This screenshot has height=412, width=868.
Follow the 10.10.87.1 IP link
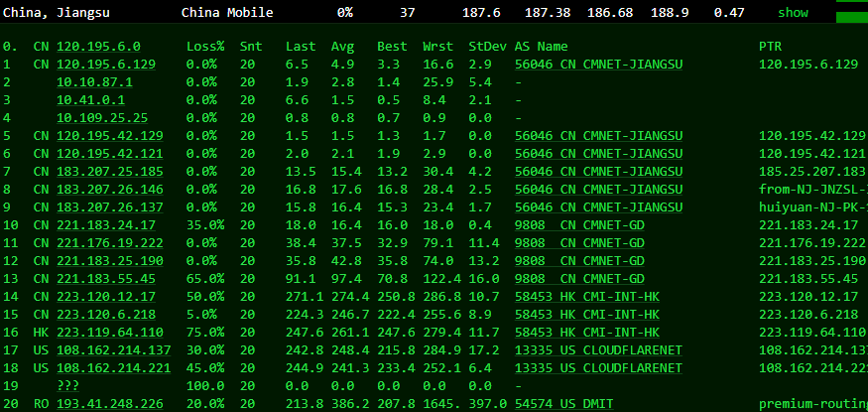point(94,82)
